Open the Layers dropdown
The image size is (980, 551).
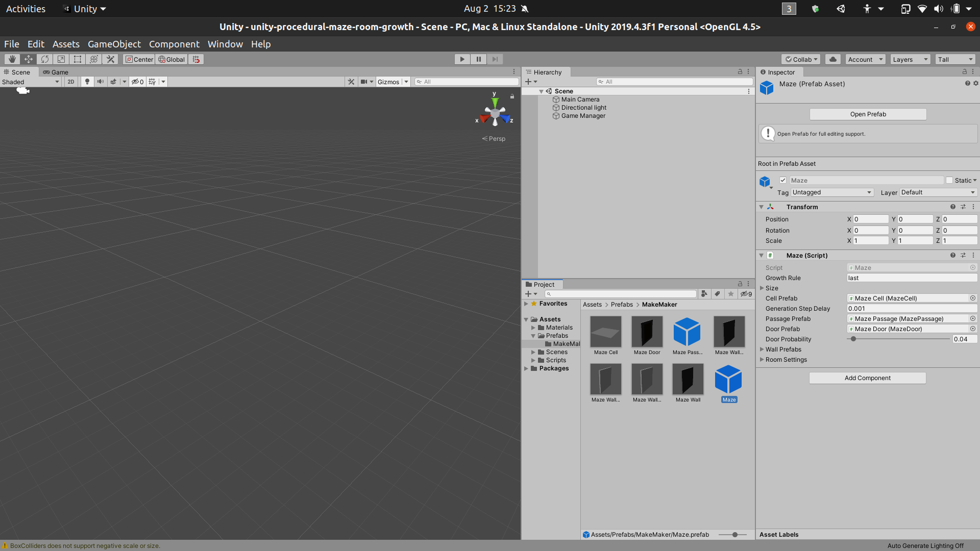tap(910, 59)
